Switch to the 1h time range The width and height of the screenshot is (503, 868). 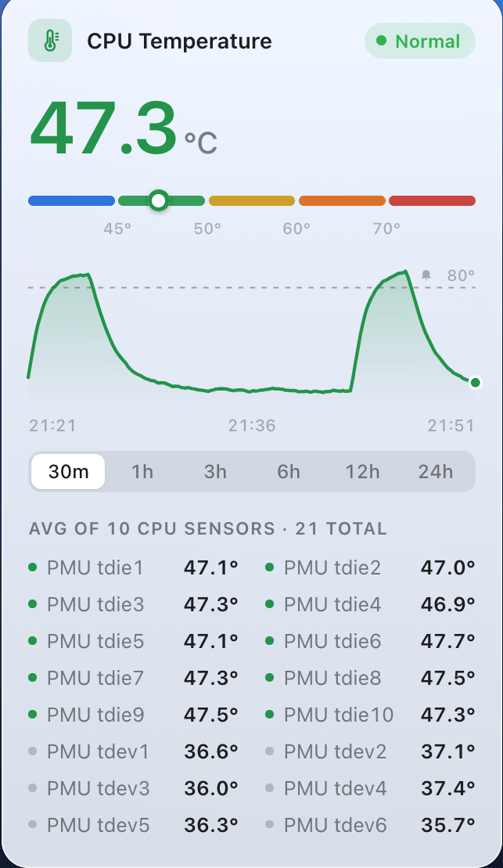(x=142, y=472)
